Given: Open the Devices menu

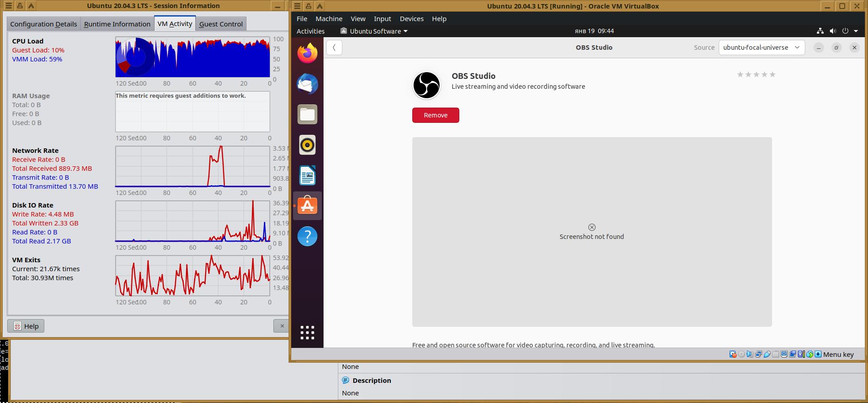Looking at the screenshot, I should (412, 19).
